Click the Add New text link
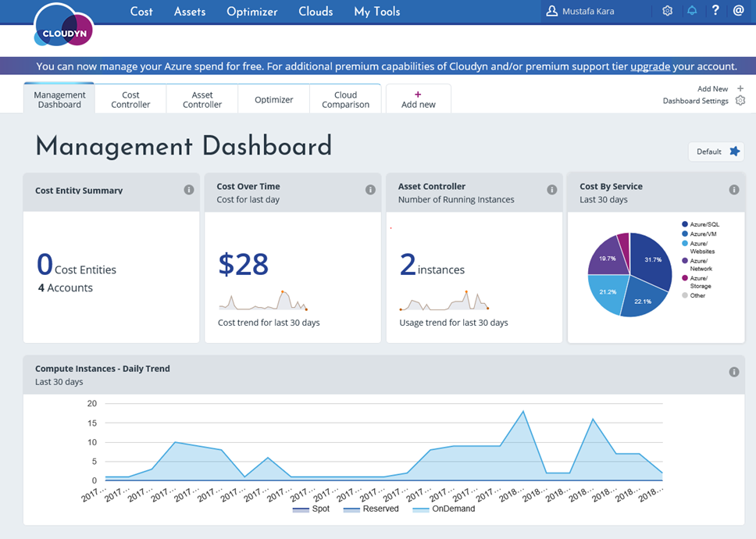The image size is (756, 539). point(712,89)
